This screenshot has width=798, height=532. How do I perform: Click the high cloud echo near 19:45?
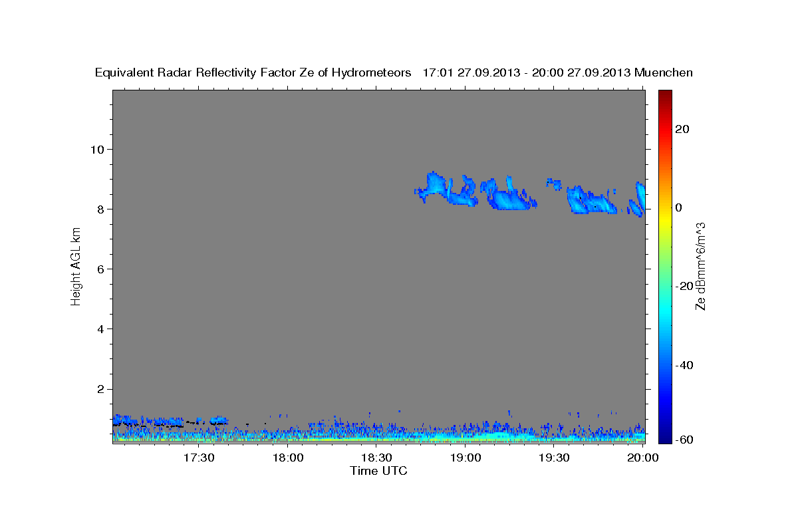[x=593, y=200]
